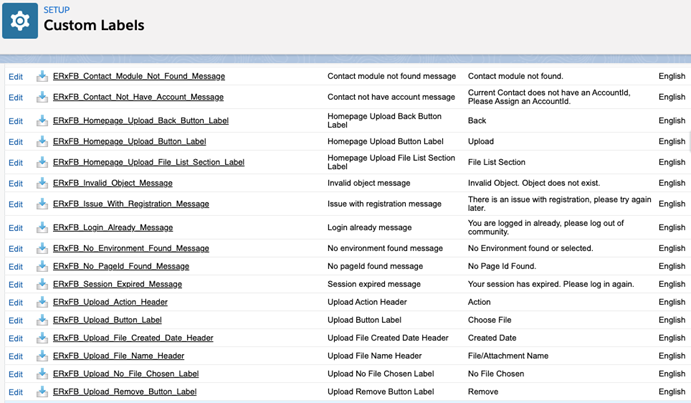Click download icon for ERxFB_Session_Expired_Message
Screen dimensions: 691x403
coord(42,284)
